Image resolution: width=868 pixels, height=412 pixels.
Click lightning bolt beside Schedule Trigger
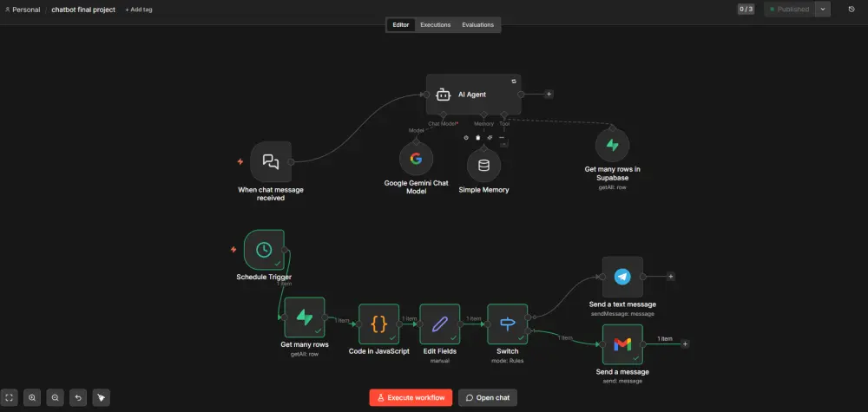point(233,250)
